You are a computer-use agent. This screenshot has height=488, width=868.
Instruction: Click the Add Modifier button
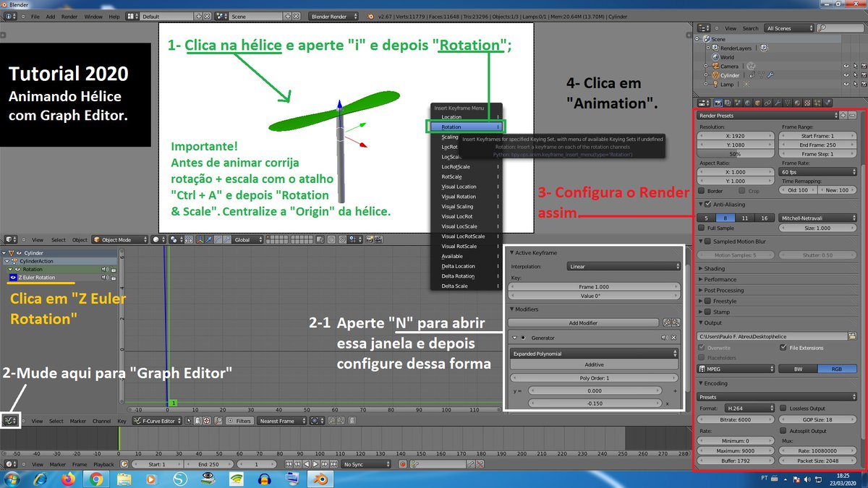click(583, 322)
